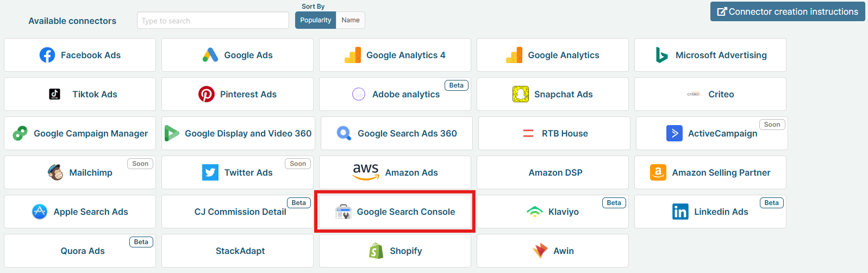Click the Twitter Ads bird icon
This screenshot has width=868, height=273.
[x=210, y=172]
